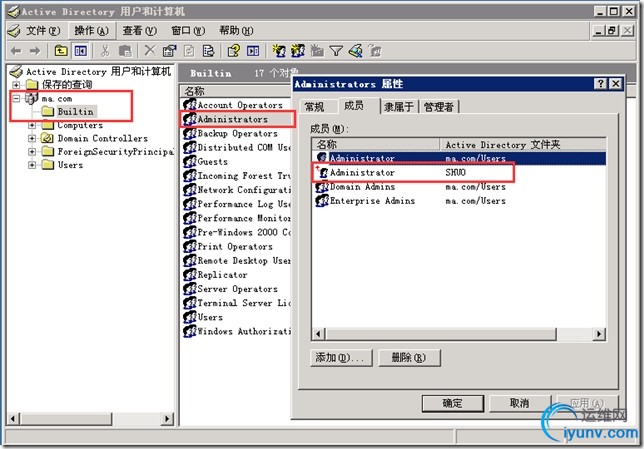Image resolution: width=644 pixels, height=449 pixels.
Task: Open the 窗口(W) menu
Action: [188, 31]
